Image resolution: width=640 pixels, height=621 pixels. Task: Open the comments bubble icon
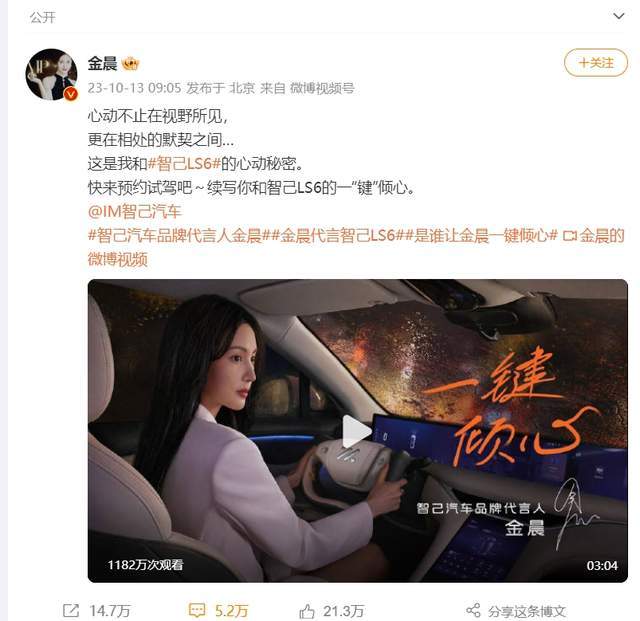[x=197, y=611]
